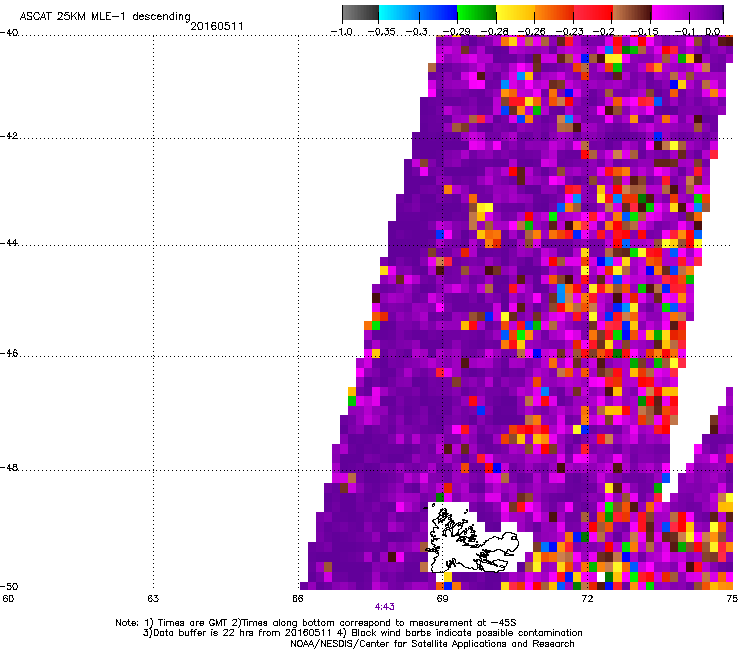Click the date label 20160511
740x650 pixels.
pos(217,26)
